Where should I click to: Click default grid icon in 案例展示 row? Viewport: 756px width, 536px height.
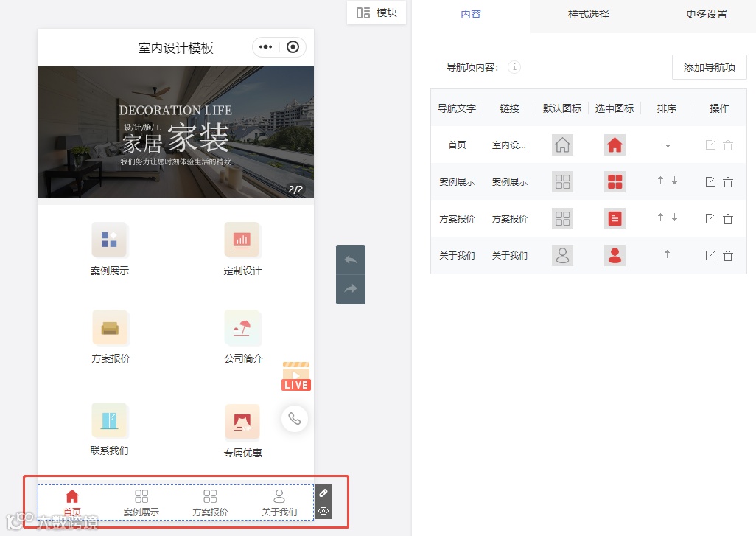(x=562, y=182)
